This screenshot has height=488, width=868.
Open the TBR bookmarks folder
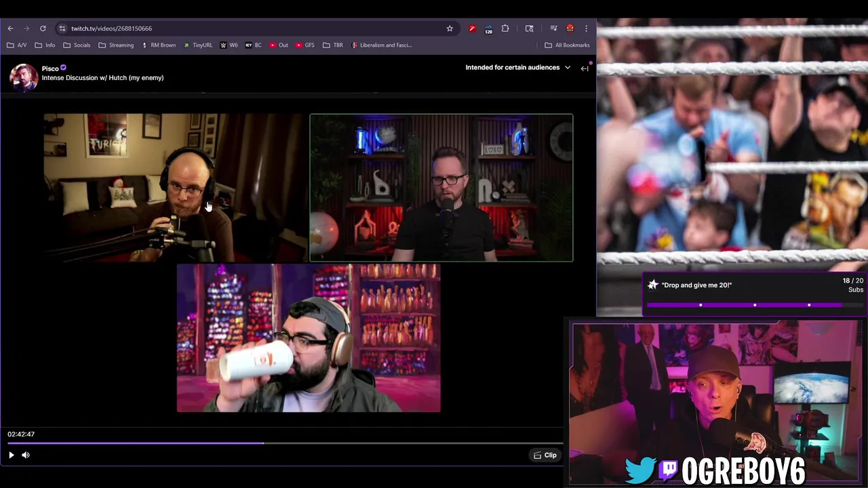333,45
